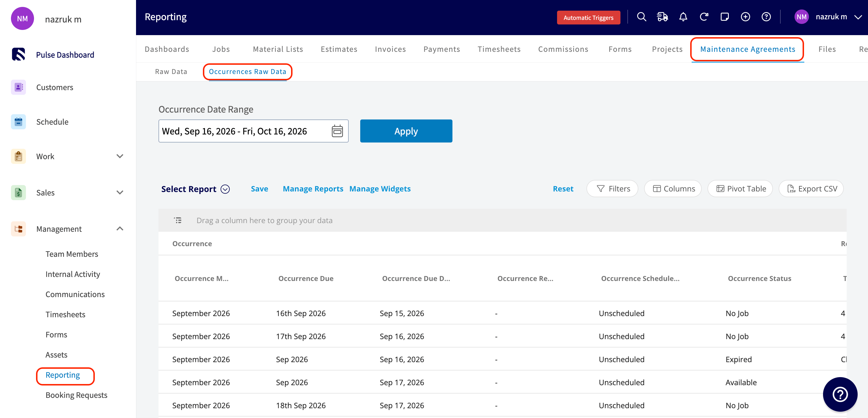Open Projects tab
Screen dimensions: 868x418
(x=667, y=49)
